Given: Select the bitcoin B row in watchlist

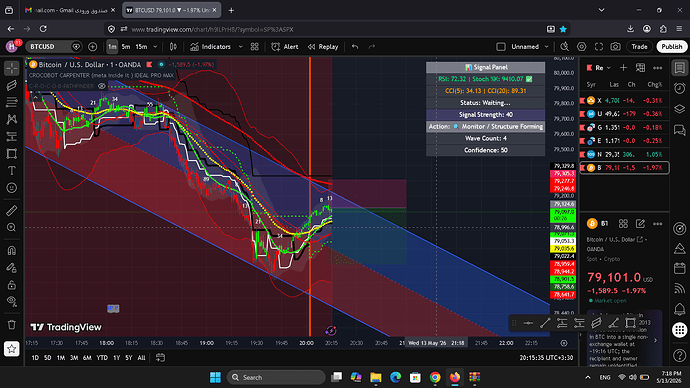Looking at the screenshot, I should click(x=624, y=168).
